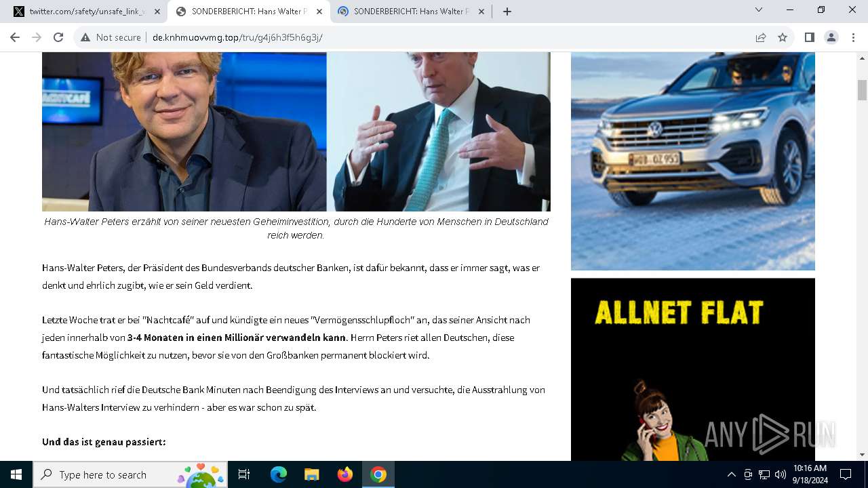This screenshot has width=868, height=488.
Task: Open the ALLNET FLAT advertisement banner
Action: point(693,369)
